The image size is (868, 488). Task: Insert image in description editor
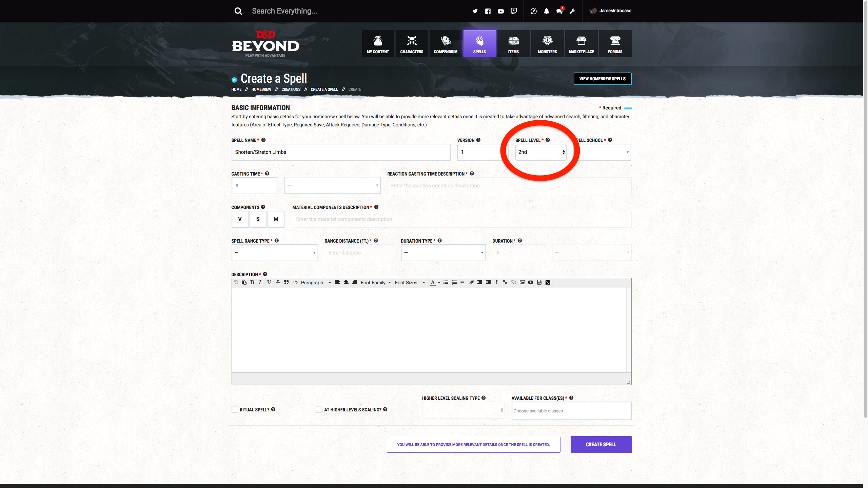522,282
